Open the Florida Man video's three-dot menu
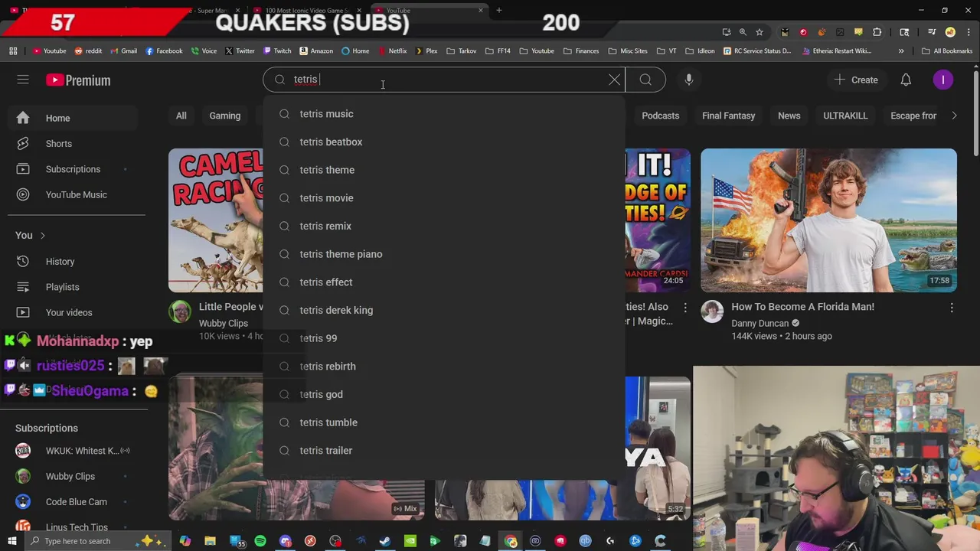The width and height of the screenshot is (980, 551). point(952,308)
